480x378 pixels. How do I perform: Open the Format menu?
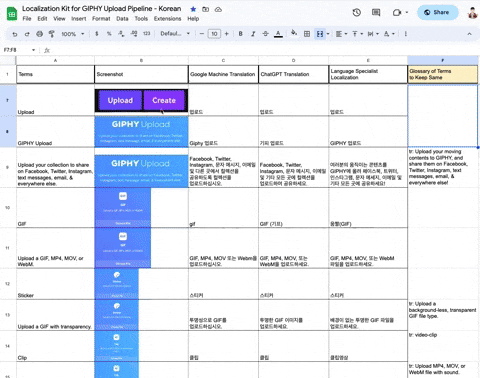coord(101,19)
